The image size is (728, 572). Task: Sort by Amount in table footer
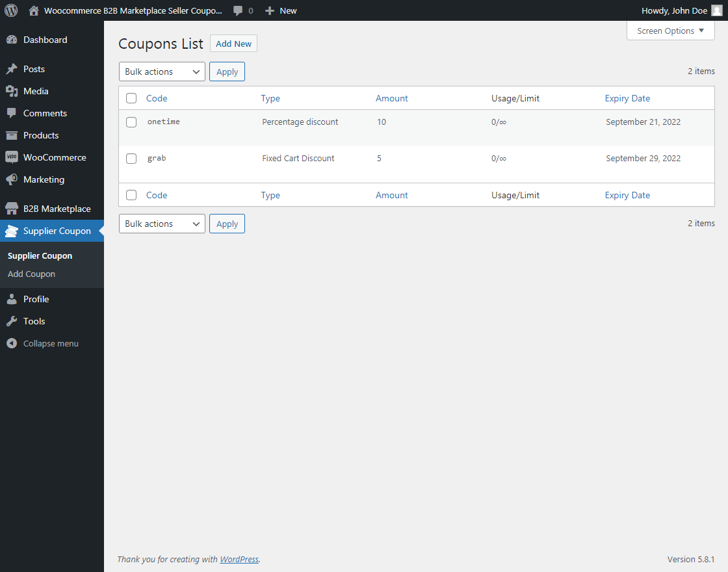391,195
